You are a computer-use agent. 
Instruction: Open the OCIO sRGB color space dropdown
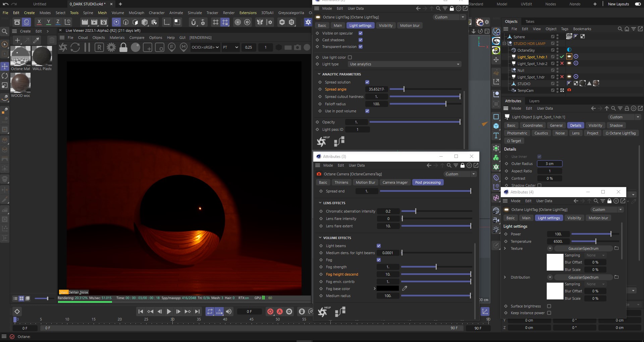pos(205,47)
